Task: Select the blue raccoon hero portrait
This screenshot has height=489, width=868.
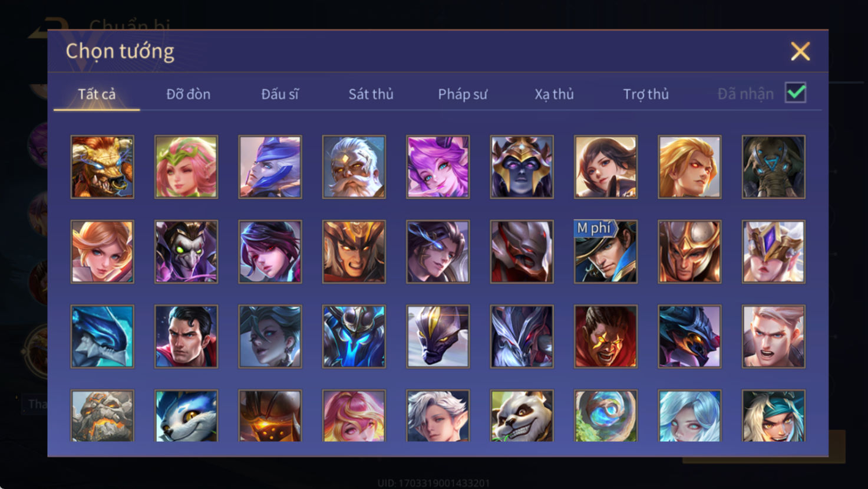Action: pyautogui.click(x=186, y=416)
